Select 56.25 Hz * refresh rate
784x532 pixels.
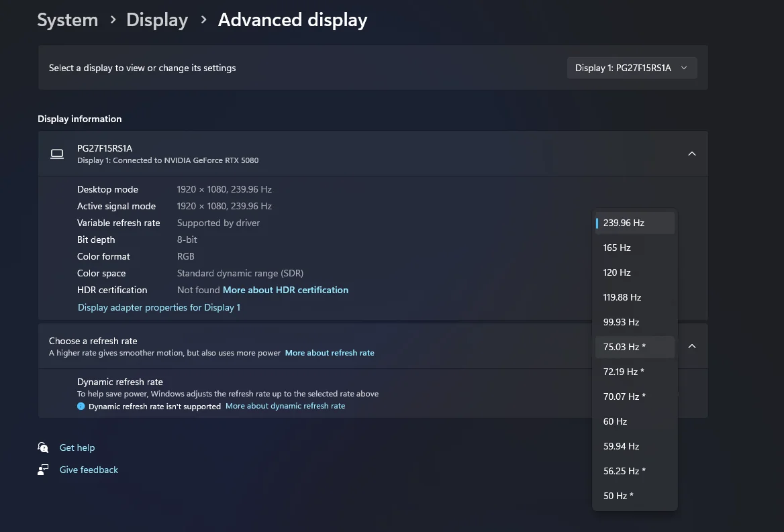click(x=634, y=471)
